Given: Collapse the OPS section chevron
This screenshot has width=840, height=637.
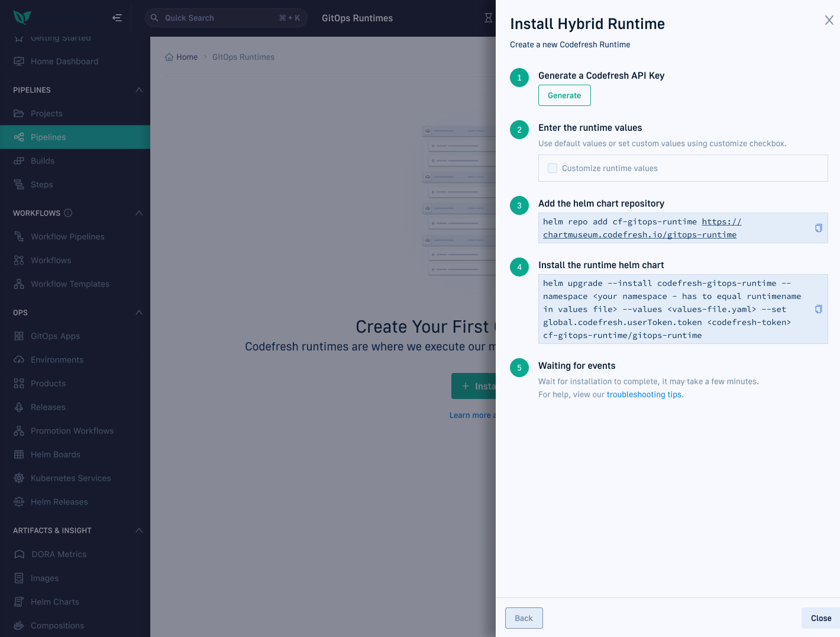Looking at the screenshot, I should (139, 313).
